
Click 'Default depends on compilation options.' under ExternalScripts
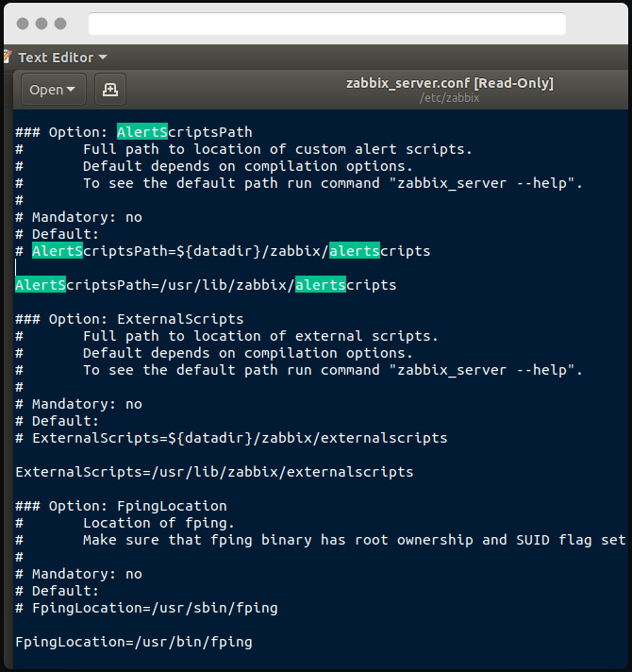[x=248, y=353]
